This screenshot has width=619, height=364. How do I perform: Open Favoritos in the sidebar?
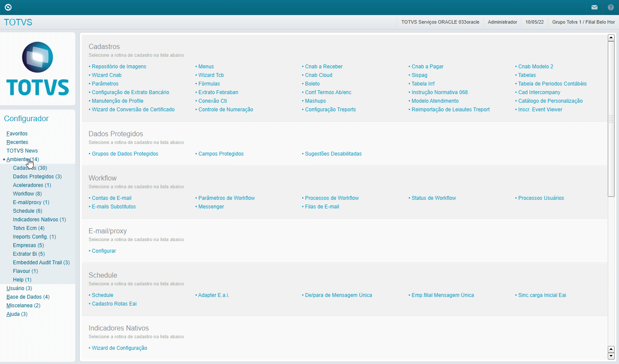tap(17, 134)
